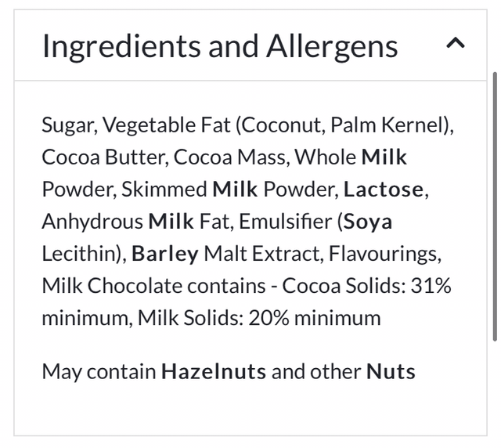Click the bold Nuts word at end
The width and height of the screenshot is (501, 448).
click(x=391, y=370)
